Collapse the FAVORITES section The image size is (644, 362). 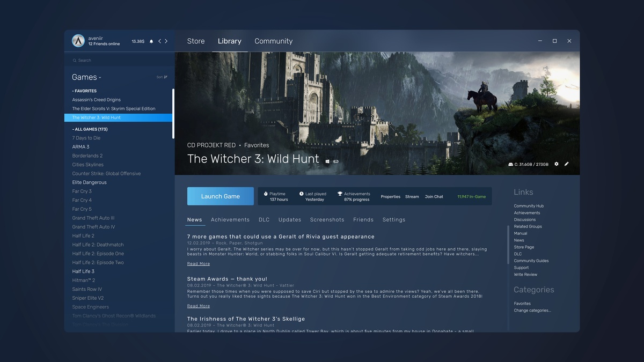click(x=85, y=91)
